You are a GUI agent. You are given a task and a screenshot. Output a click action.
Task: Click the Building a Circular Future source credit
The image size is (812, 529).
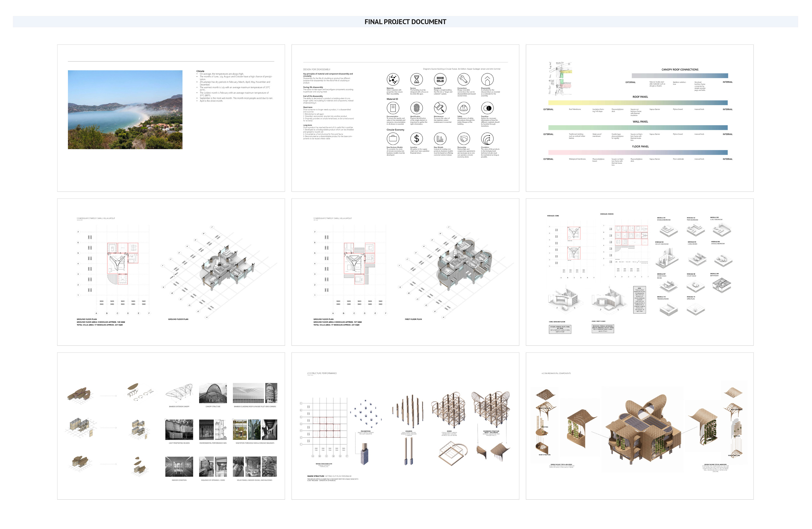[x=462, y=69]
